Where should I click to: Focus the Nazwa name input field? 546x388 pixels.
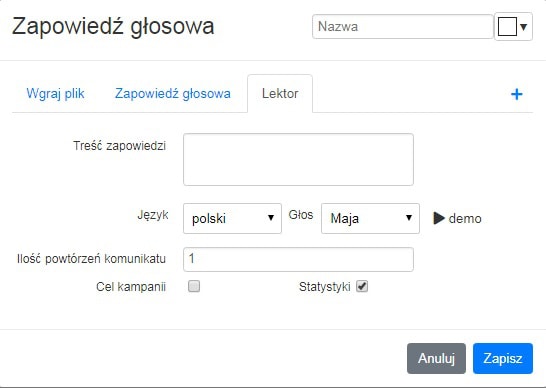coord(403,26)
